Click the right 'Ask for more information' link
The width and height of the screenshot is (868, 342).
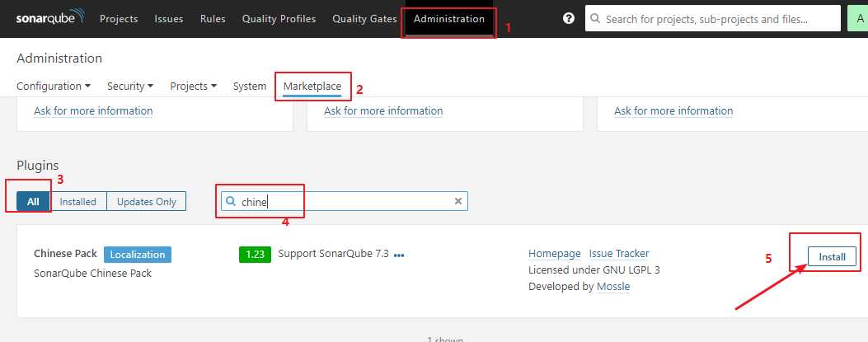[673, 110]
